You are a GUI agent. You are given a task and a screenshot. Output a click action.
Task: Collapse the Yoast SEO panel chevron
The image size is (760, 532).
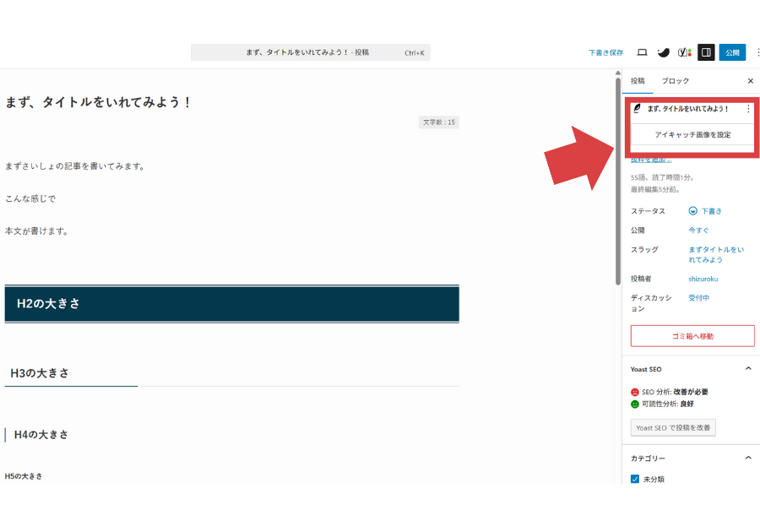tap(747, 368)
